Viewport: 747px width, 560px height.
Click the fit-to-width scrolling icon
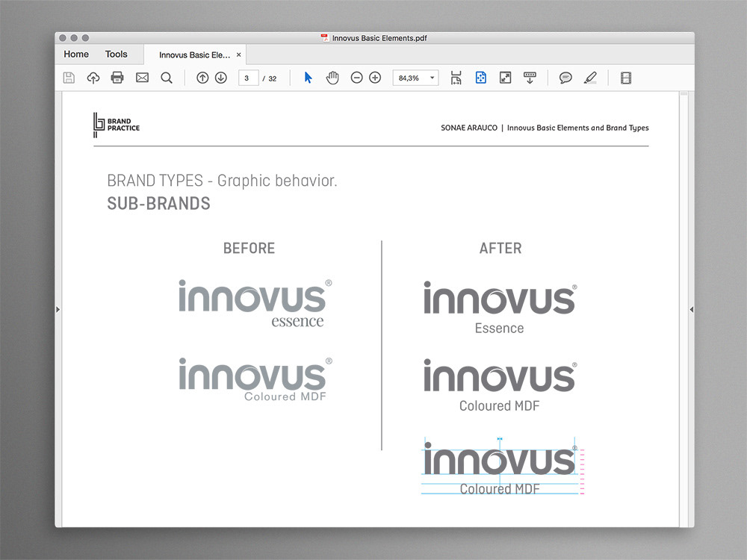pyautogui.click(x=456, y=78)
